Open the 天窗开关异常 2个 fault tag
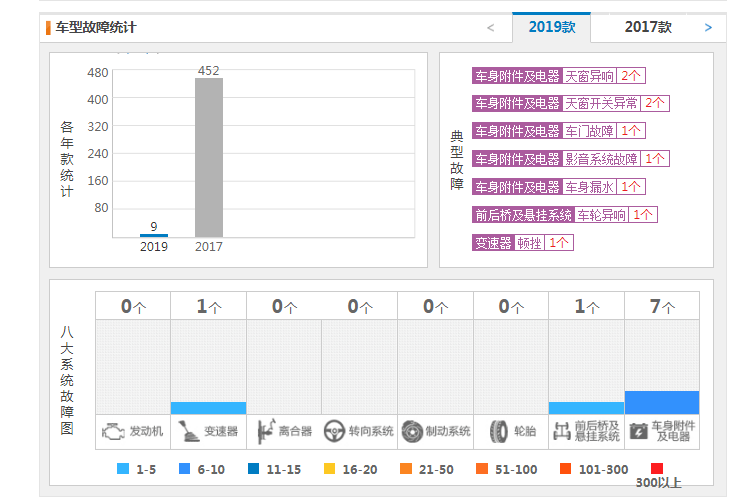 [x=570, y=103]
